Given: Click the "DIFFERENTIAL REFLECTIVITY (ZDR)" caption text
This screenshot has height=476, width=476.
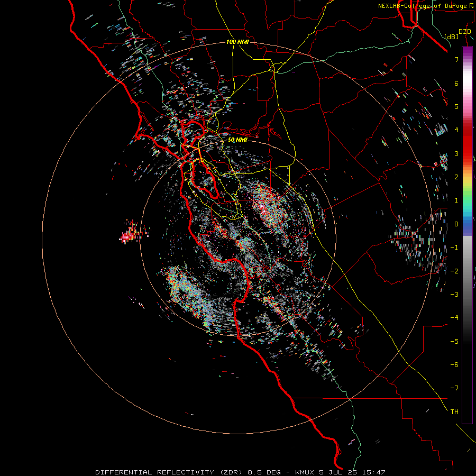Looking at the screenshot, I should (169, 472).
